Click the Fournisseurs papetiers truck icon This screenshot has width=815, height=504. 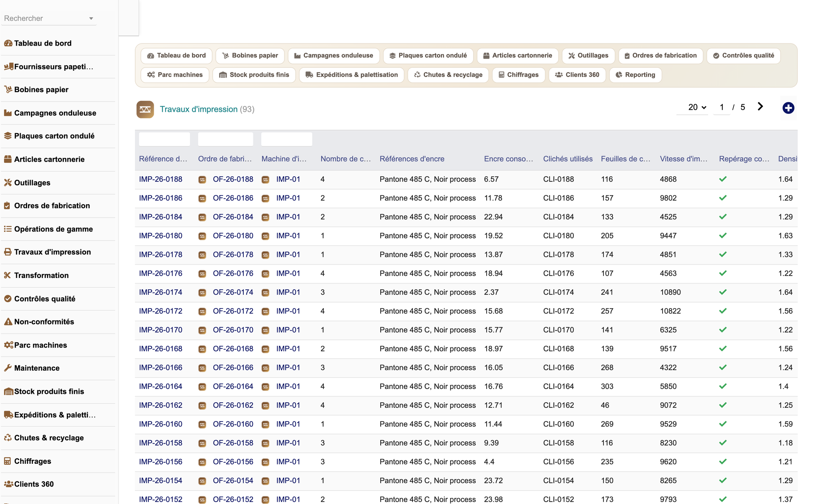click(8, 67)
